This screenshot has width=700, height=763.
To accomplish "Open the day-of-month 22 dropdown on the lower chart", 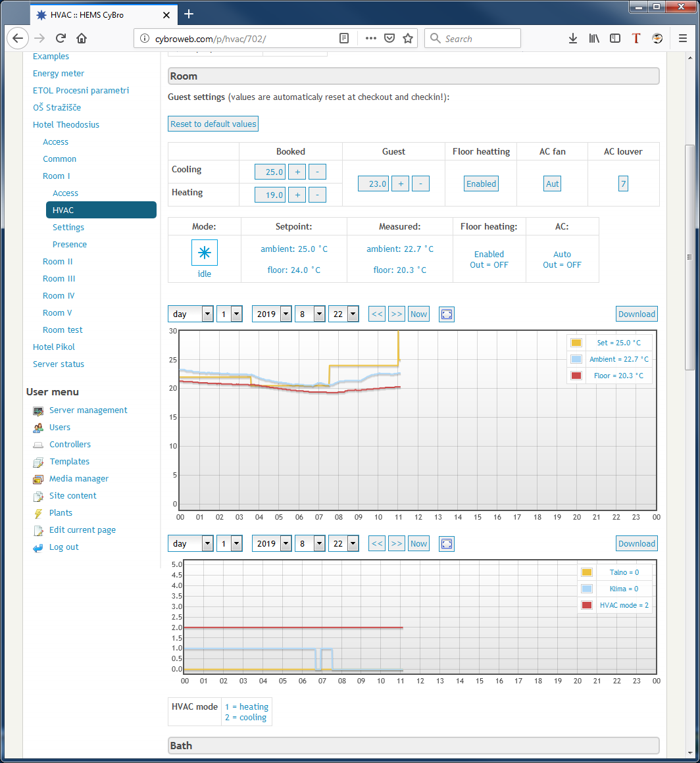I will [343, 544].
